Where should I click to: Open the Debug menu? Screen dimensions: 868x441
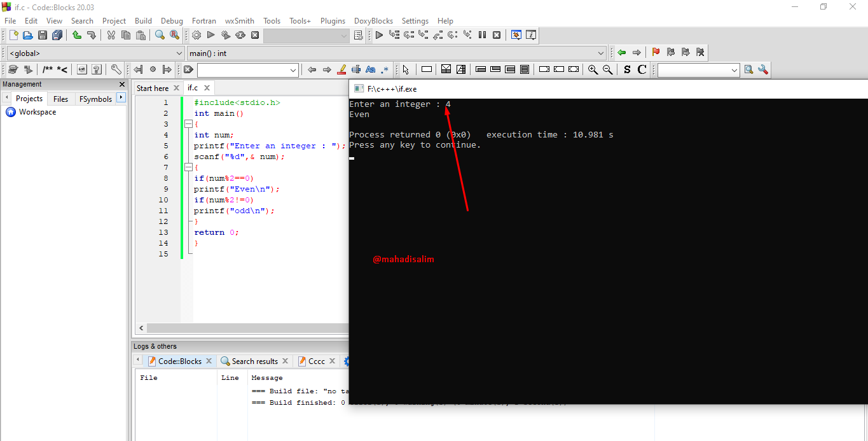172,20
